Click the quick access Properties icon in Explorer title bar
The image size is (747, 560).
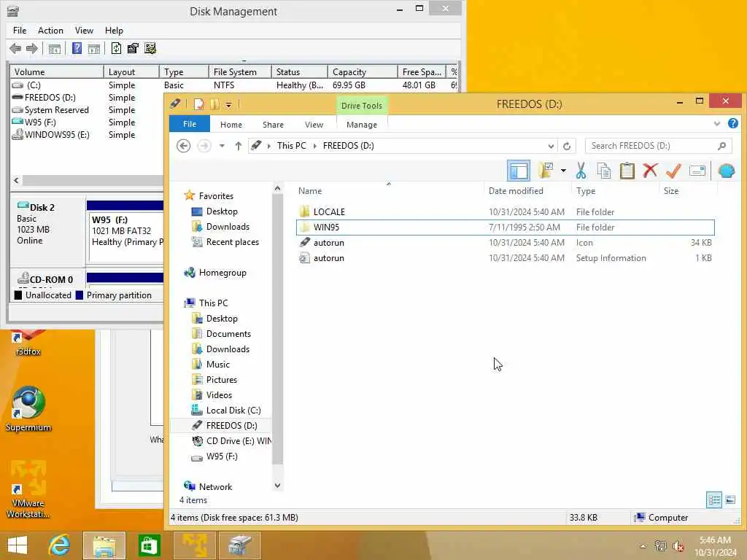pyautogui.click(x=198, y=104)
